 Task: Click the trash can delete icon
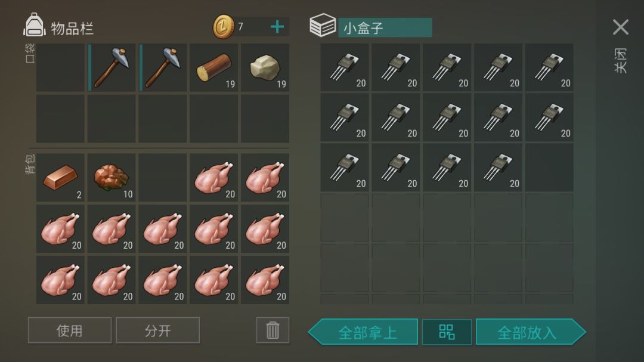click(273, 330)
